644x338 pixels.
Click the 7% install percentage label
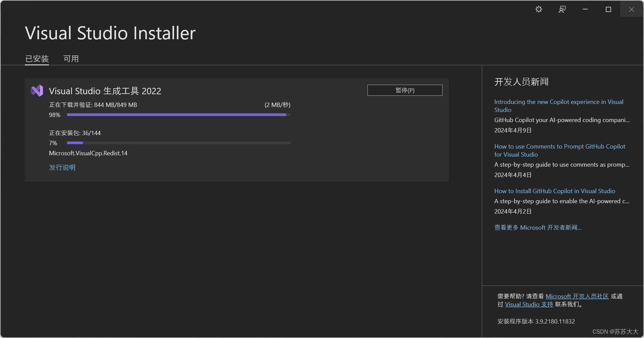tap(53, 143)
